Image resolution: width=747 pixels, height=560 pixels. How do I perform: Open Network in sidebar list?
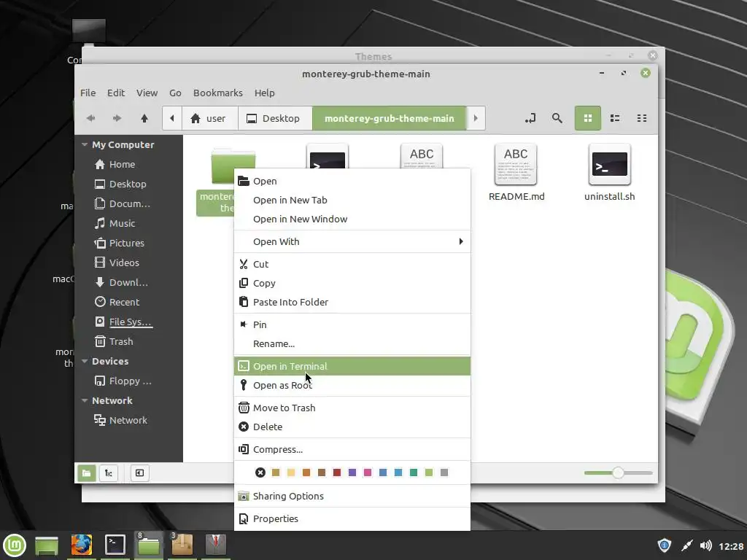(128, 420)
